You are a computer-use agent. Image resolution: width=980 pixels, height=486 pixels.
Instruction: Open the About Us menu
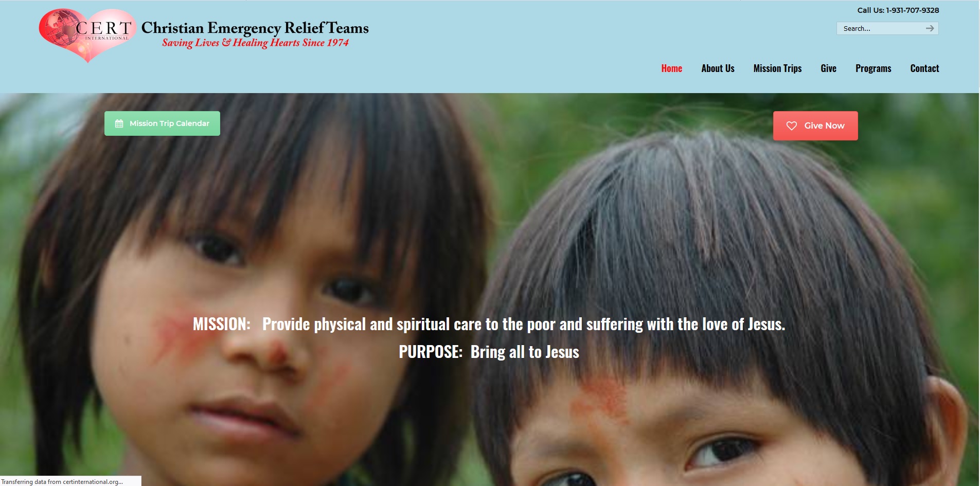pos(718,68)
